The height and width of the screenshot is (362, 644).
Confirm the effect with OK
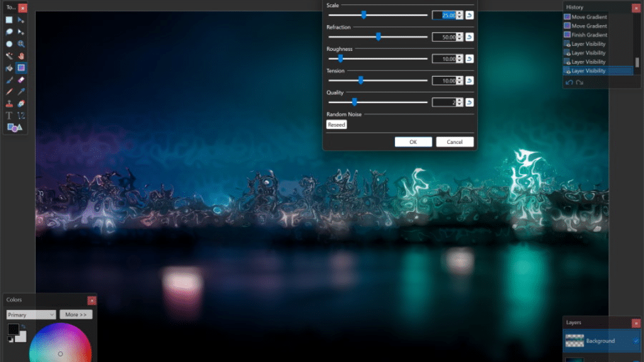coord(413,142)
